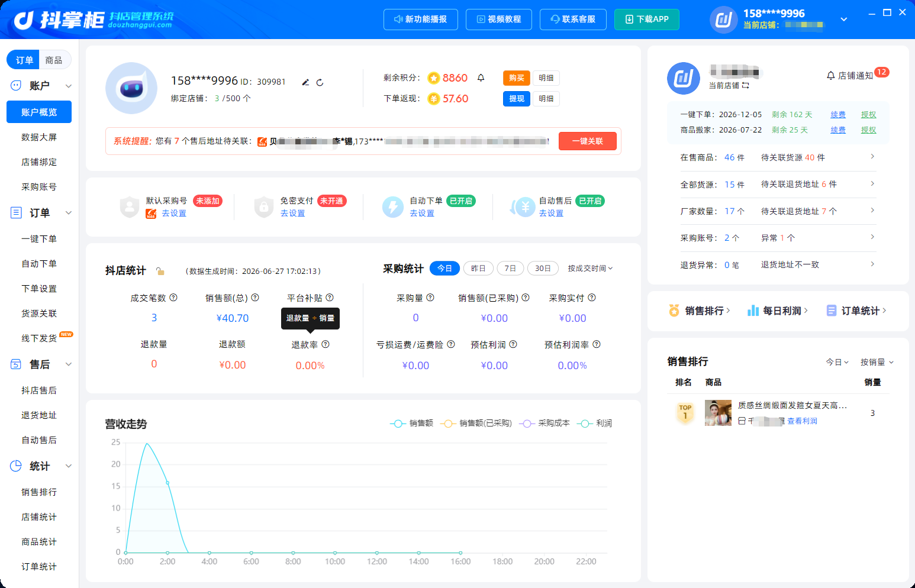Click the TOP 1 badge in 销售排行 list
This screenshot has width=915, height=588.
tap(685, 413)
